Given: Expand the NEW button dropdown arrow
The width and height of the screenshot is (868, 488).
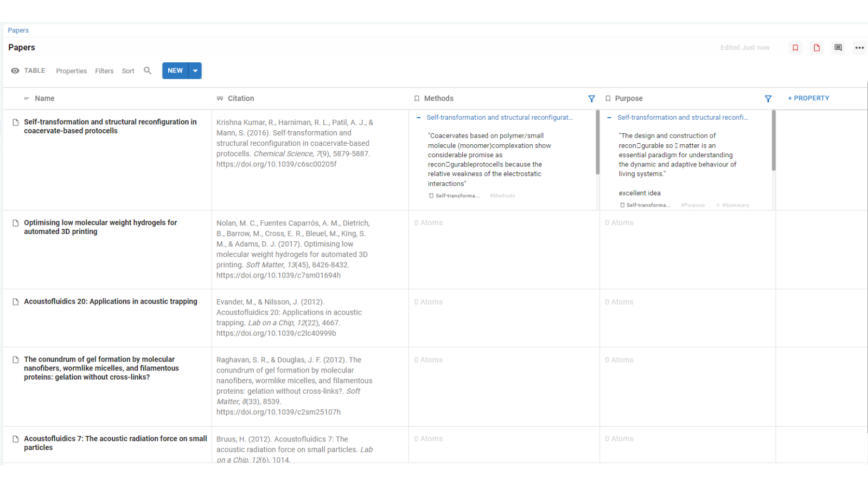Looking at the screenshot, I should coord(195,70).
